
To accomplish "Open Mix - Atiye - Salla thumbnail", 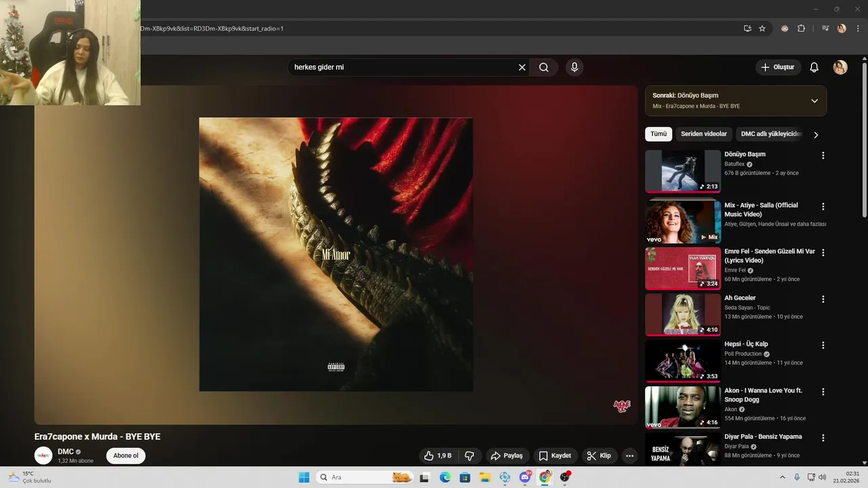I will (x=683, y=222).
